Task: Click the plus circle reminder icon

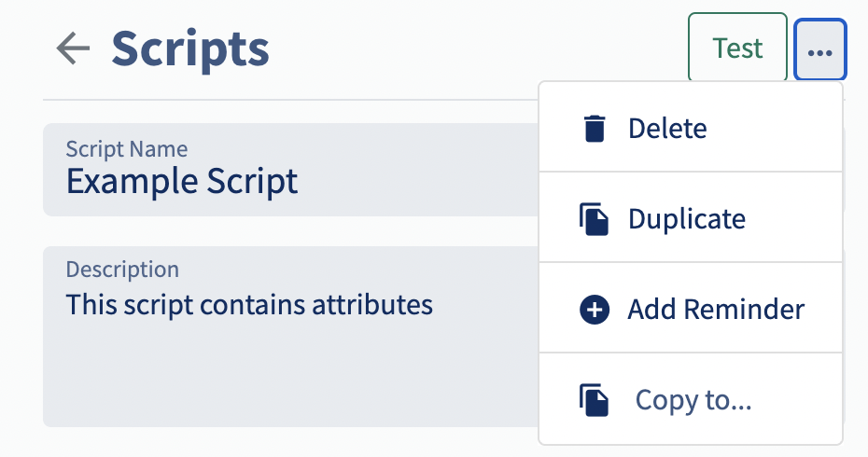Action: pos(595,309)
